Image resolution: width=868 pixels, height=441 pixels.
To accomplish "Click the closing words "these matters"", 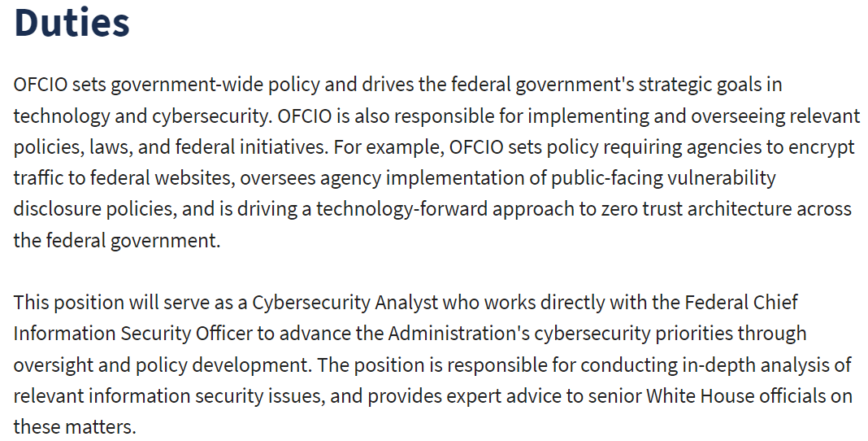I will coord(72,426).
